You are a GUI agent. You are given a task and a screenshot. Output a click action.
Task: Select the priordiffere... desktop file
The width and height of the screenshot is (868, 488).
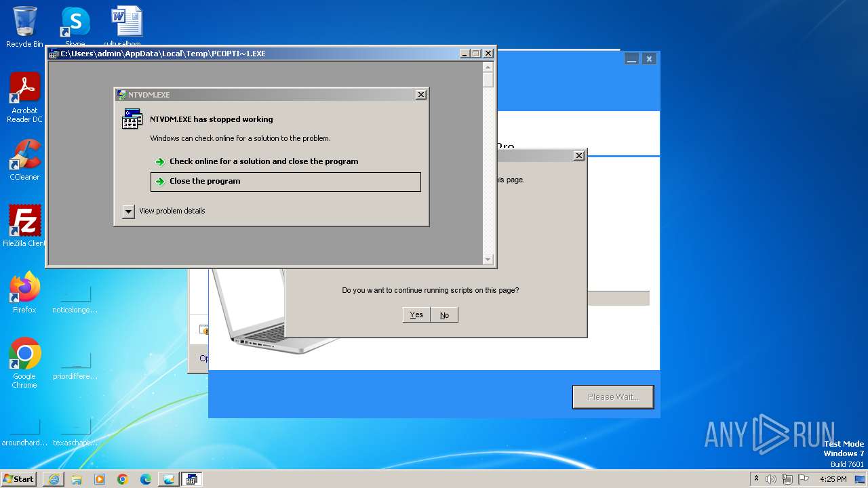point(75,365)
